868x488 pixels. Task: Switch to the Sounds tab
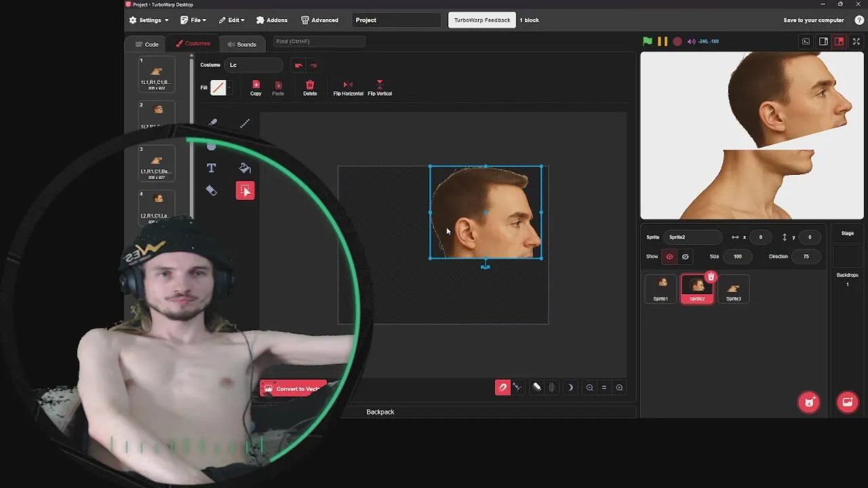pos(241,44)
